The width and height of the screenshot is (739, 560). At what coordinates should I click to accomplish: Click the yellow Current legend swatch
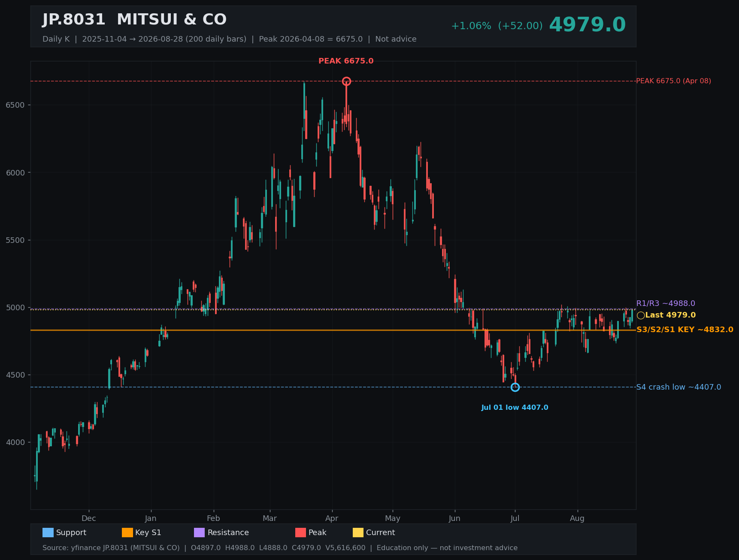[x=358, y=533]
